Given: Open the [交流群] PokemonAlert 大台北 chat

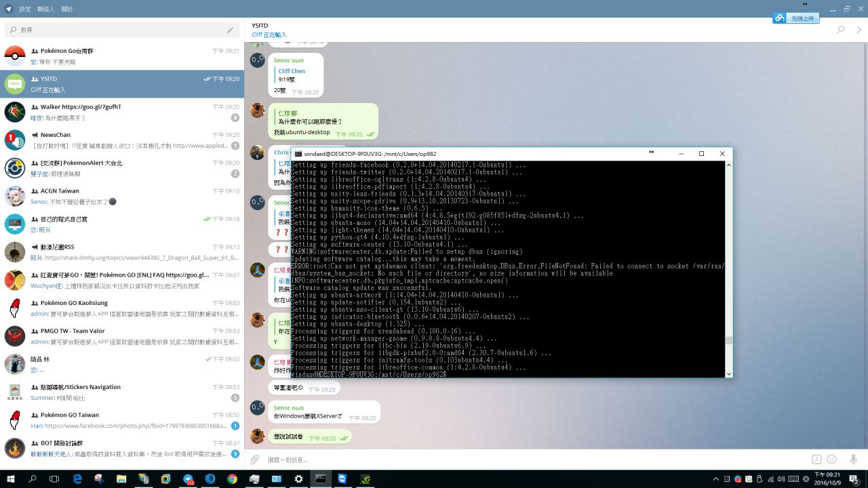Looking at the screenshot, I should pos(122,168).
